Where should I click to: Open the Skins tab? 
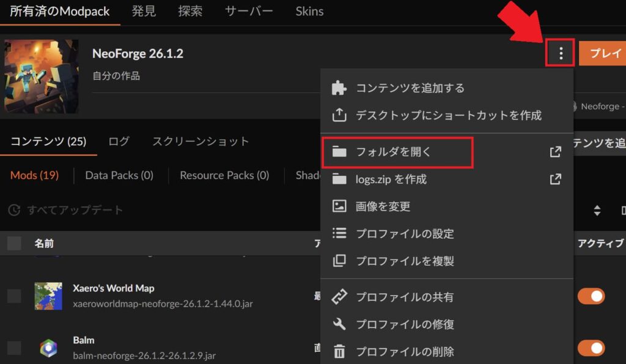coord(309,11)
